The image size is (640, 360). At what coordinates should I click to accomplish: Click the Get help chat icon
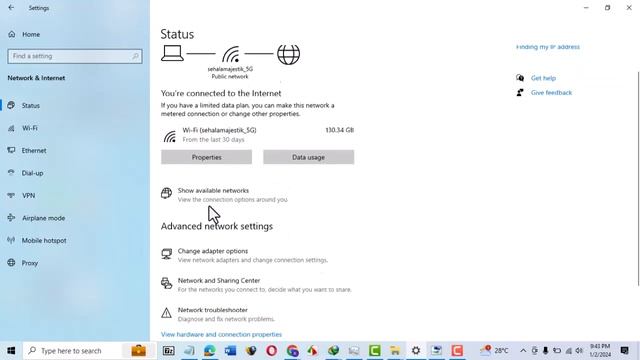coord(520,78)
